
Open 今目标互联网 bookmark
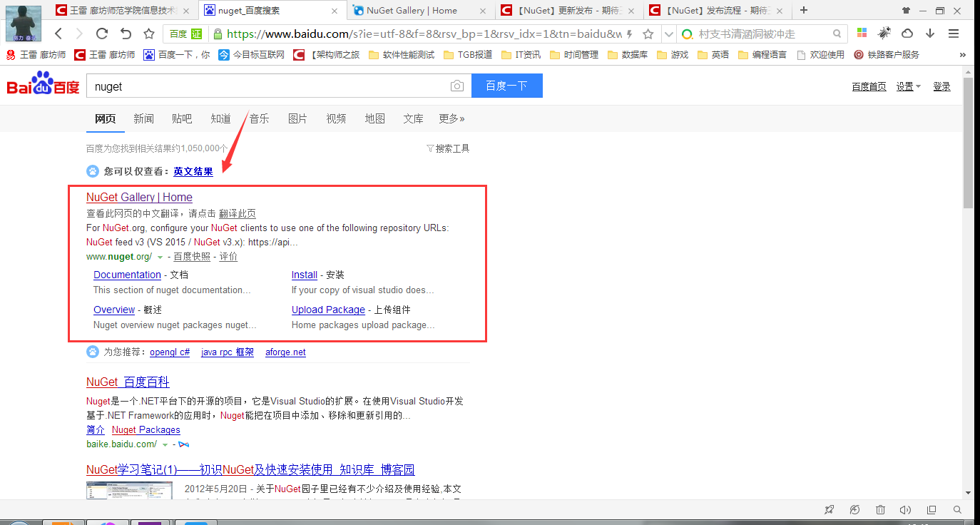(251, 55)
